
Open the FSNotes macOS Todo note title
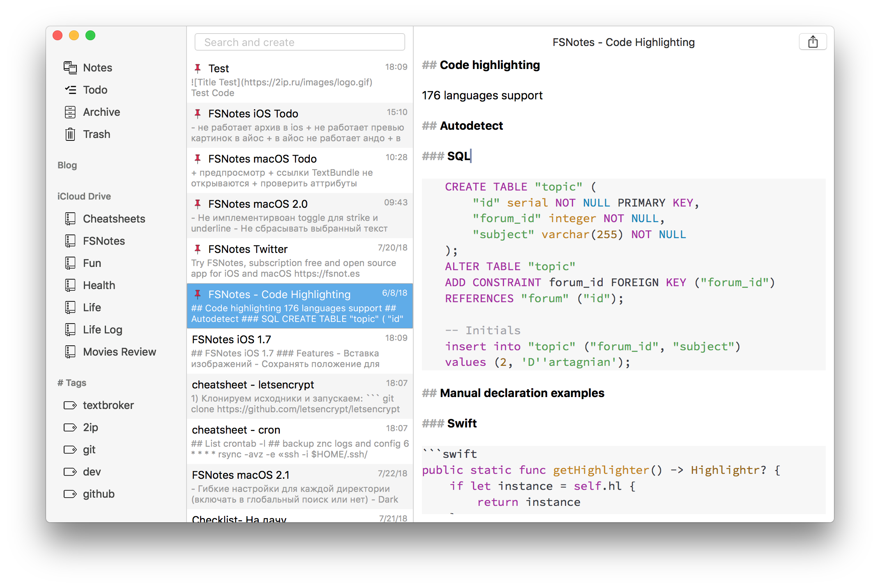click(263, 158)
